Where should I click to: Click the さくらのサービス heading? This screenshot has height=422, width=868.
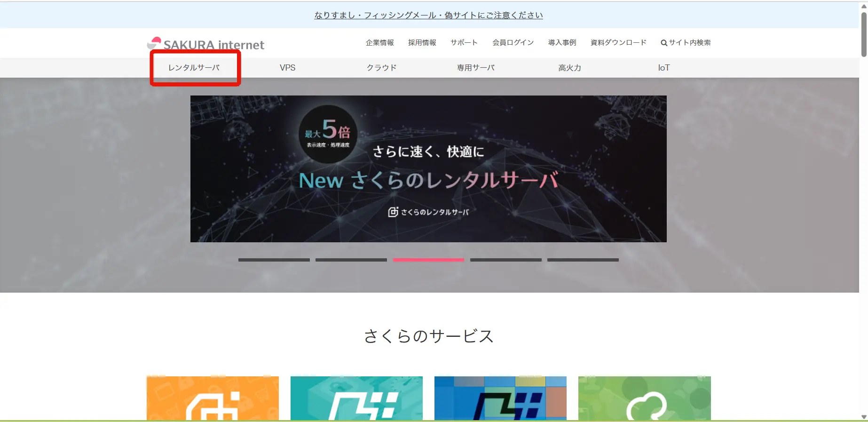coord(428,336)
